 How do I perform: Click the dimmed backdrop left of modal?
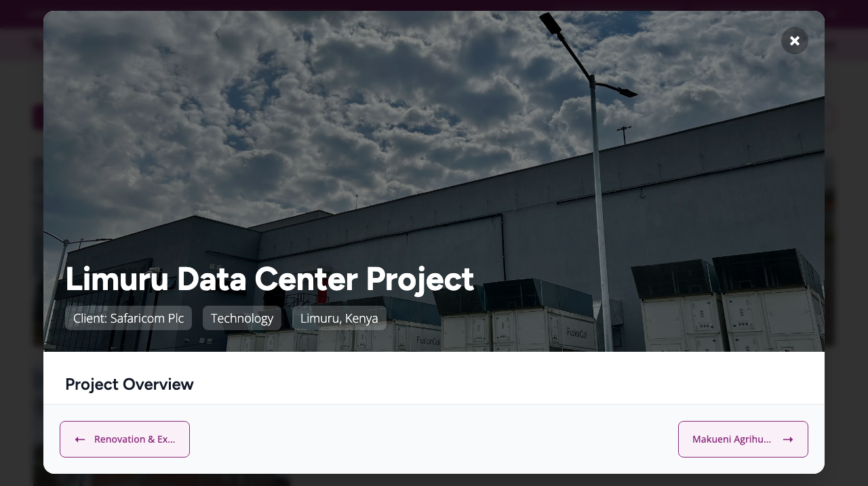coord(21,271)
